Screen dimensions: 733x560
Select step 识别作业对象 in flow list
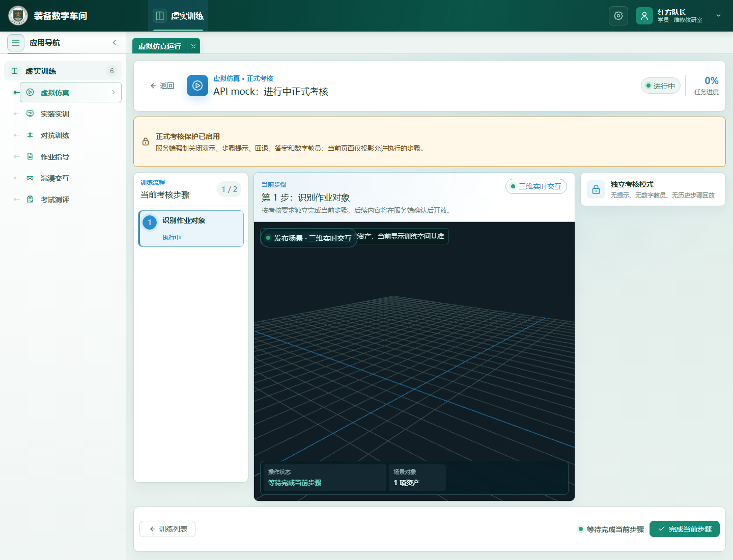[x=191, y=229]
